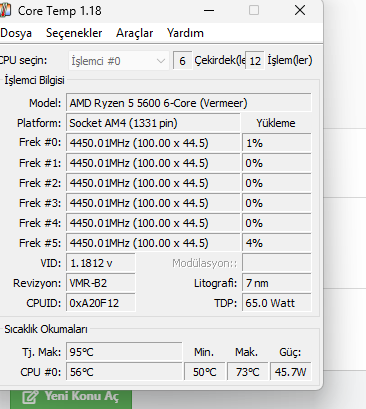Open the Seçenekler menu
This screenshot has width=366, height=409.
74,33
